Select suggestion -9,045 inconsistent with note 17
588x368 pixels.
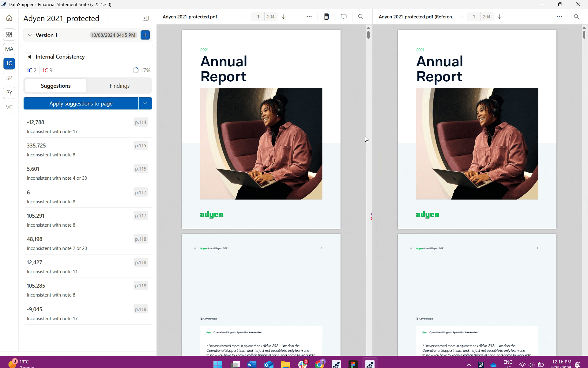88,313
